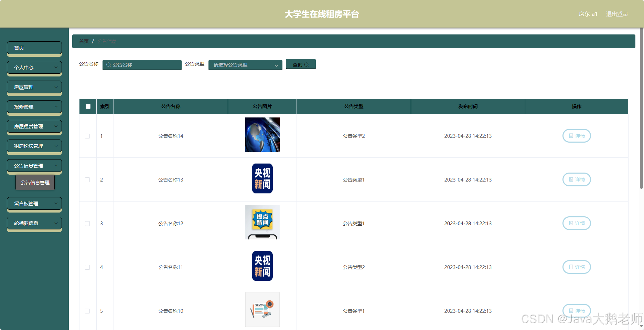Click the 发布时间 column header
Screen dimensions: 644x330
click(x=468, y=106)
